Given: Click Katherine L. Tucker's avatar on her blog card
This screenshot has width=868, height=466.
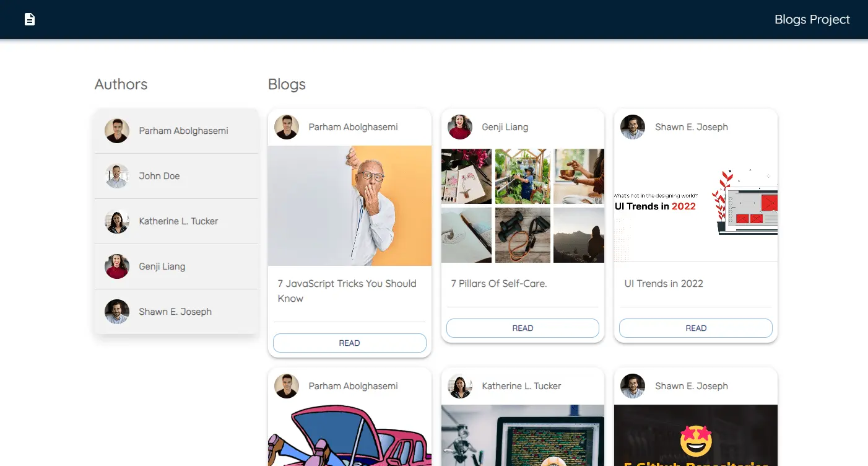Looking at the screenshot, I should (460, 386).
